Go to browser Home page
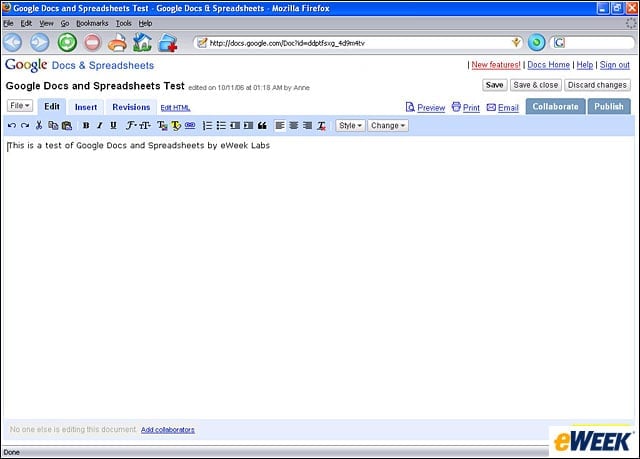The height and width of the screenshot is (459, 640). tap(142, 42)
